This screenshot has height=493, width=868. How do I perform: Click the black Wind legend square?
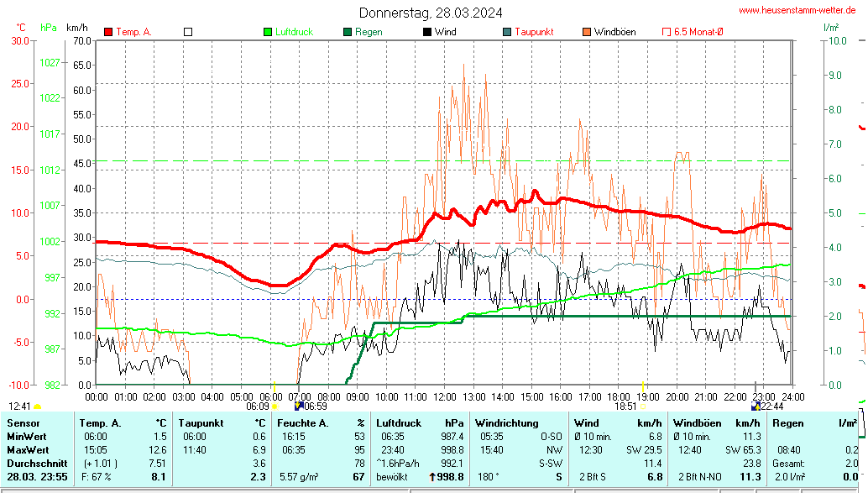pos(427,32)
